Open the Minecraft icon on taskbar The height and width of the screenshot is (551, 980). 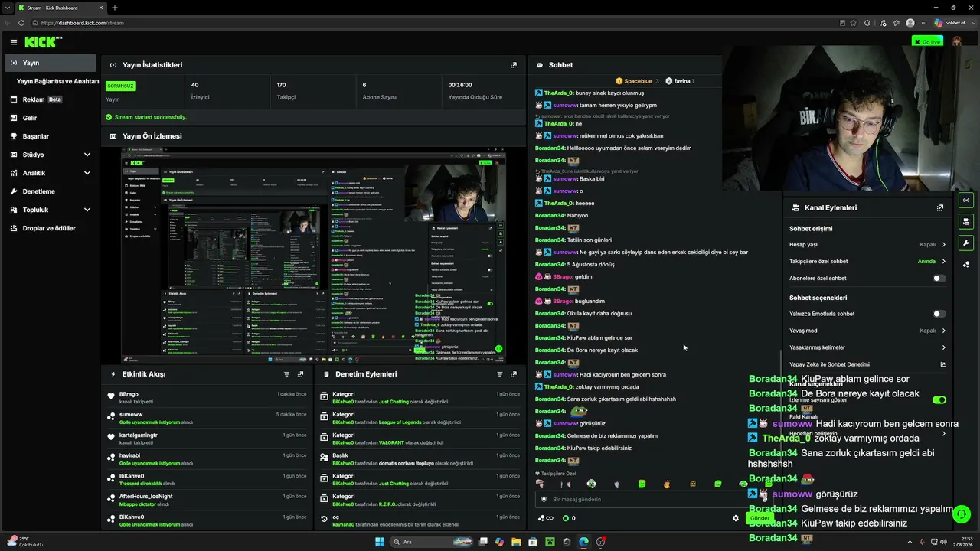[x=550, y=542]
